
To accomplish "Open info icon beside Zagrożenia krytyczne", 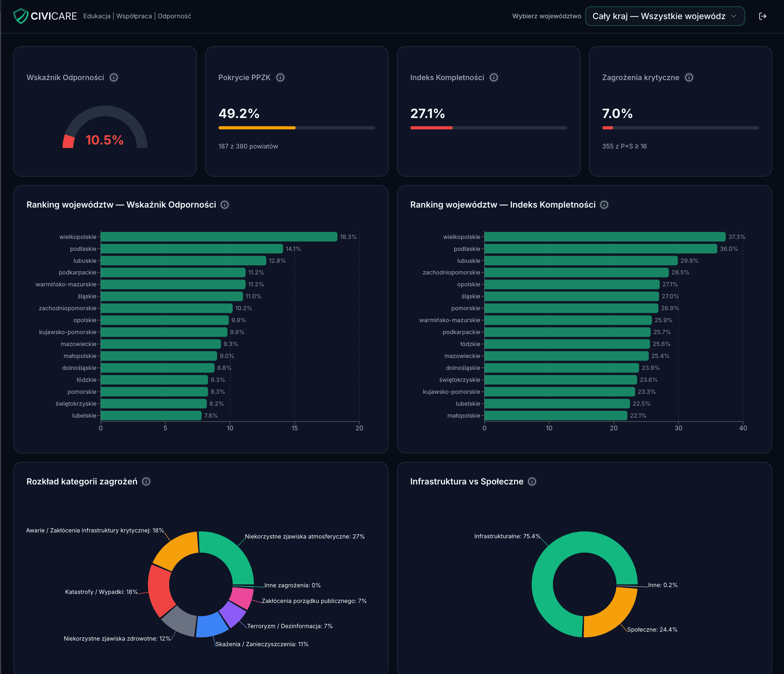I will [689, 77].
